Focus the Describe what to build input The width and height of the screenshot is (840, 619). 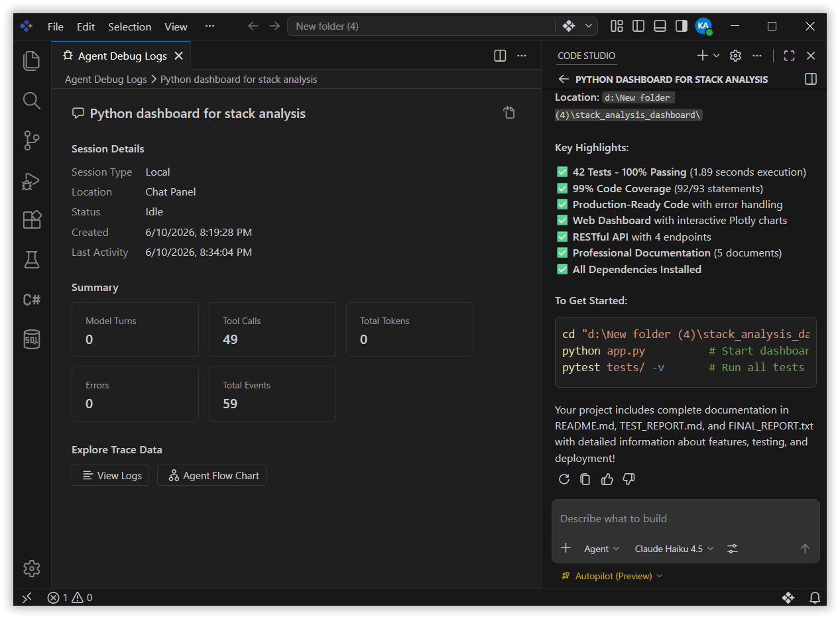[x=686, y=518]
